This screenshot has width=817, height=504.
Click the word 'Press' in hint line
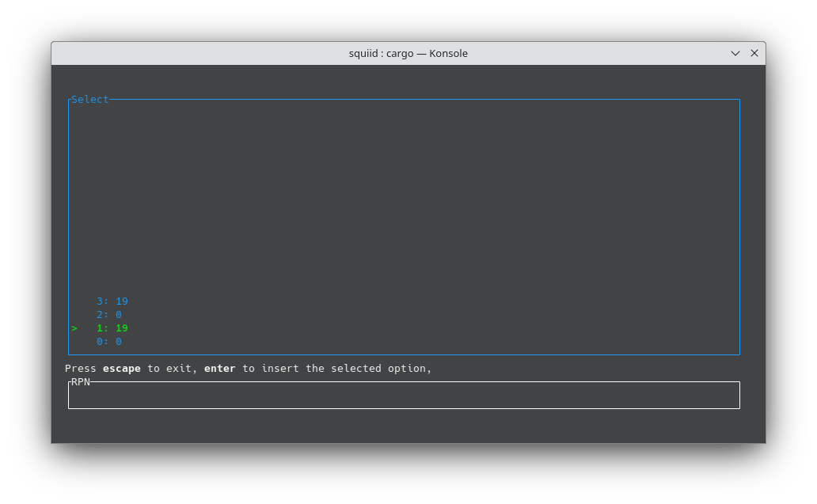[80, 369]
